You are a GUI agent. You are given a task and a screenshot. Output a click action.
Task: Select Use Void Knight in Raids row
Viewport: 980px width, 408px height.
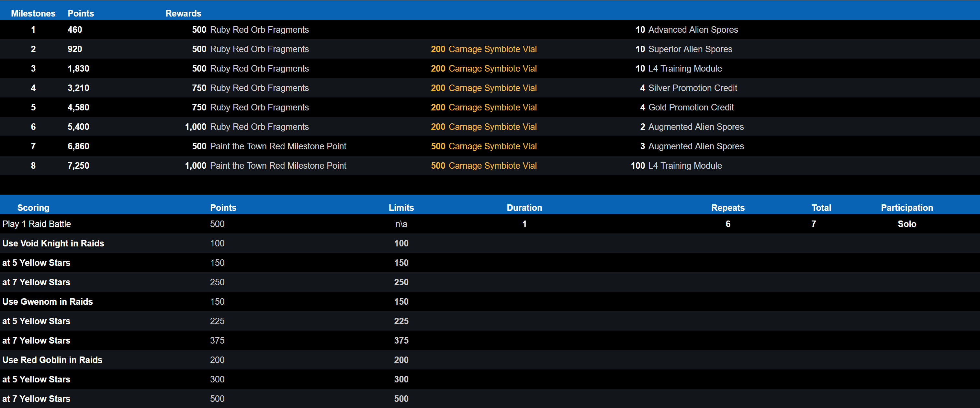point(53,243)
